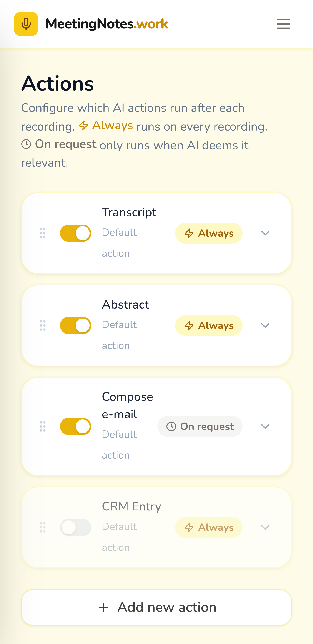Click the drag handle next to Abstract
The image size is (313, 644).
(x=42, y=325)
